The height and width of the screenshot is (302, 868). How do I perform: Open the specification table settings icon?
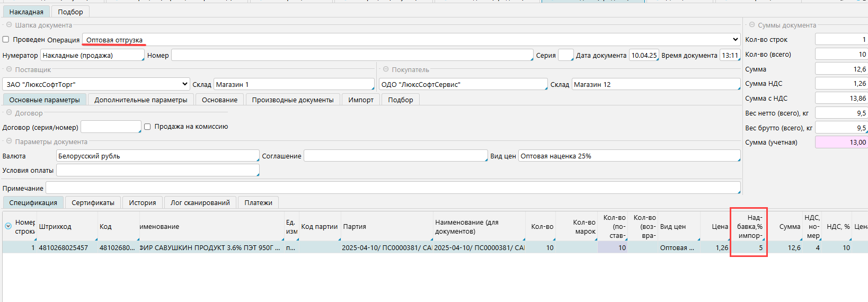coord(8,226)
